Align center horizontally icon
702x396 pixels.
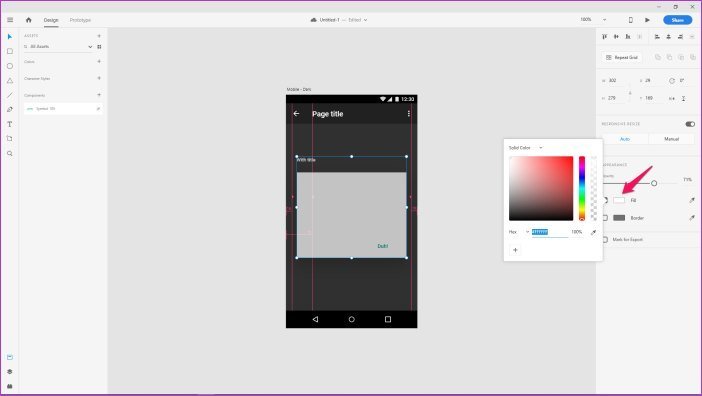click(x=668, y=37)
